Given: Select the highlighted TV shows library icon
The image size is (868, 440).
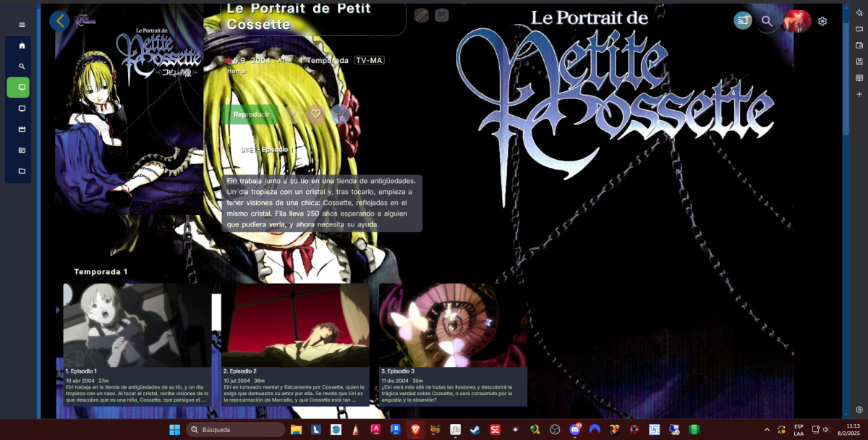Looking at the screenshot, I should click(21, 85).
